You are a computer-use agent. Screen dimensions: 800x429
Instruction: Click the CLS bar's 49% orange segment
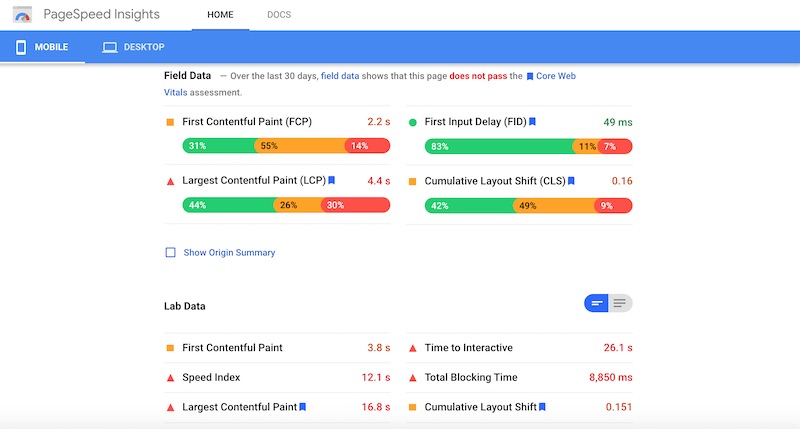[554, 206]
